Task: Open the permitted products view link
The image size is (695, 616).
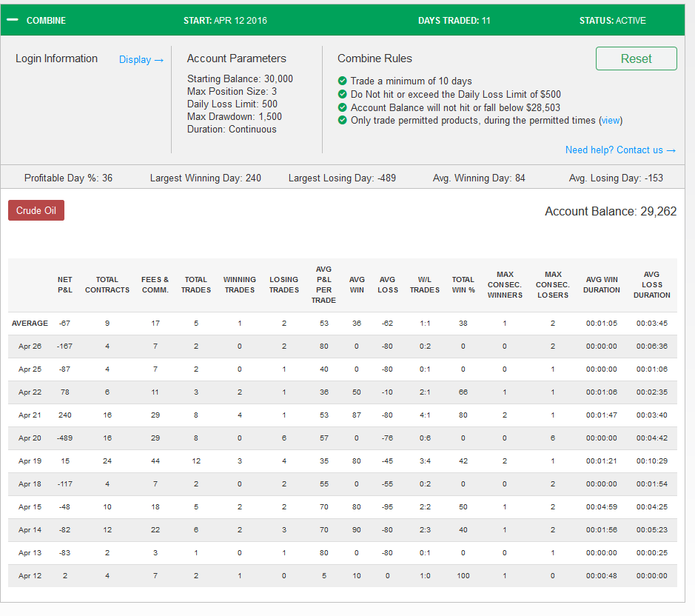Action: pos(611,121)
